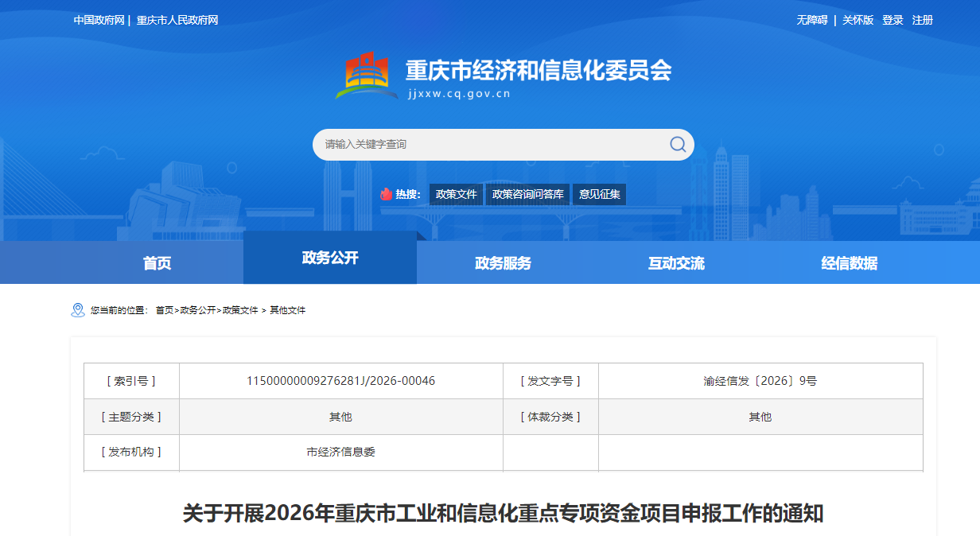This screenshot has width=980, height=536.
Task: Open the 中国政府网 link
Action: [x=99, y=20]
